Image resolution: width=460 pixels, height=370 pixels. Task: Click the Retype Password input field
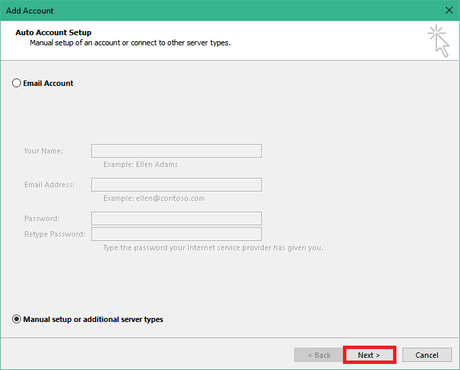click(x=176, y=234)
